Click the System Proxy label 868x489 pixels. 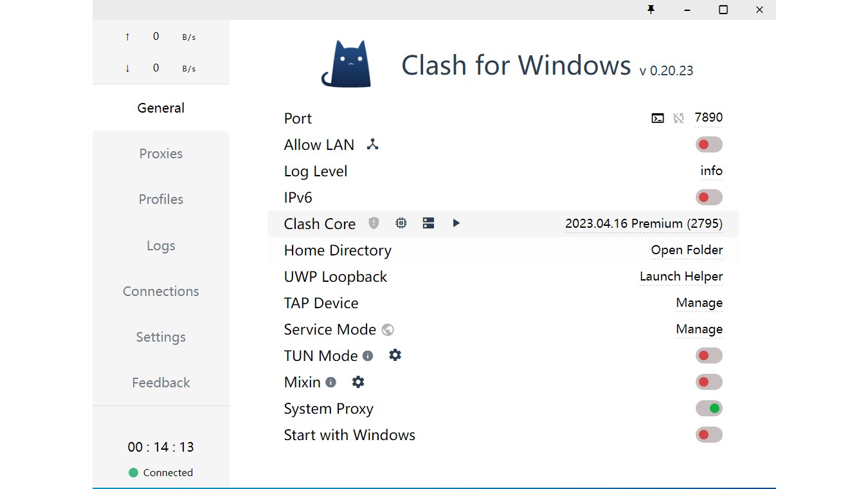[x=329, y=409]
